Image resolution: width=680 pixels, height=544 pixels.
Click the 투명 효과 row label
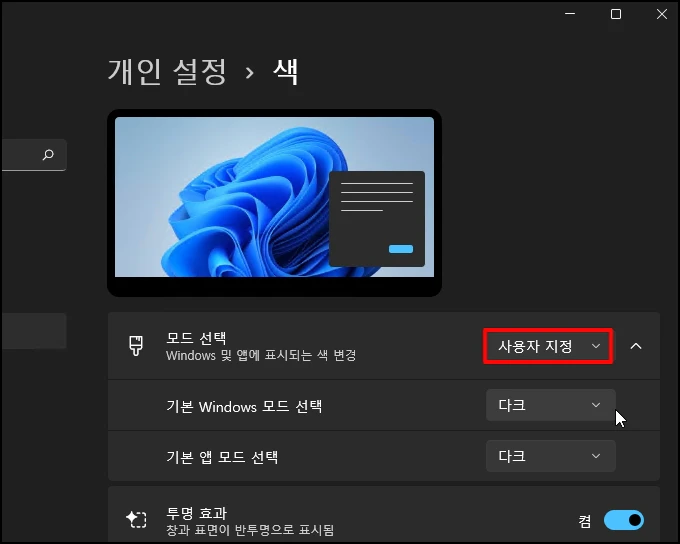pos(196,513)
